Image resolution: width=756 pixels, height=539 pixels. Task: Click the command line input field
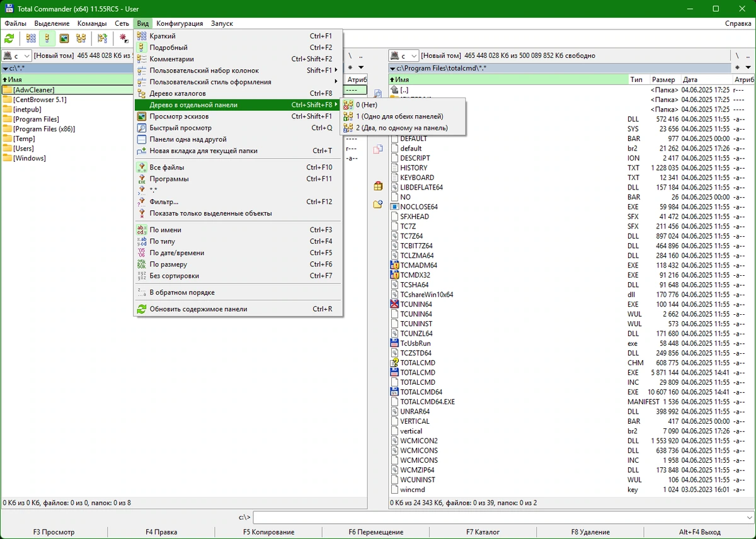[x=498, y=517]
